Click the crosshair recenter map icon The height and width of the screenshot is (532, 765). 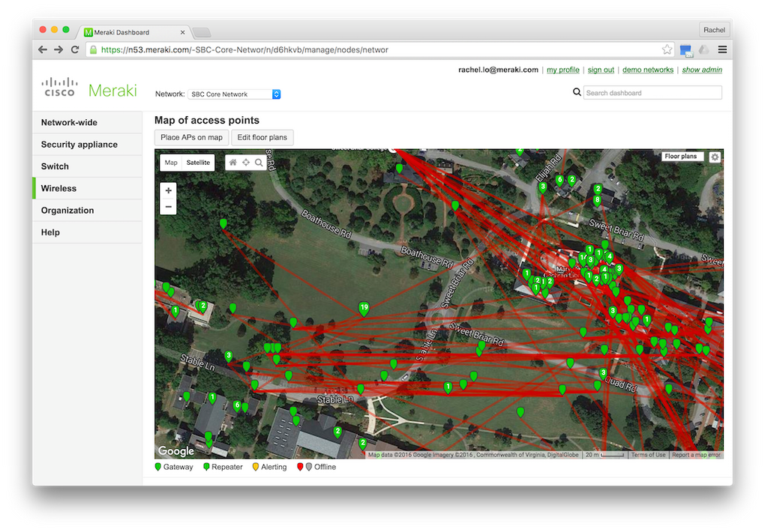[246, 163]
